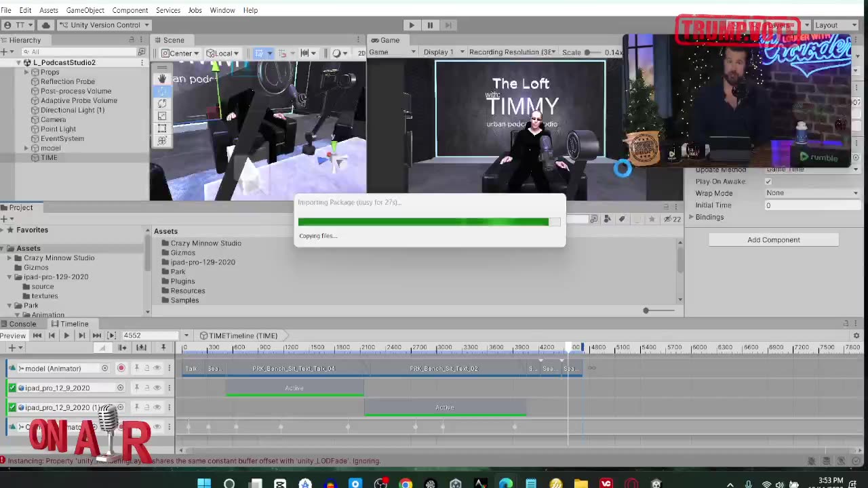
Task: Open the Unity Version Control dropdown
Action: point(104,25)
